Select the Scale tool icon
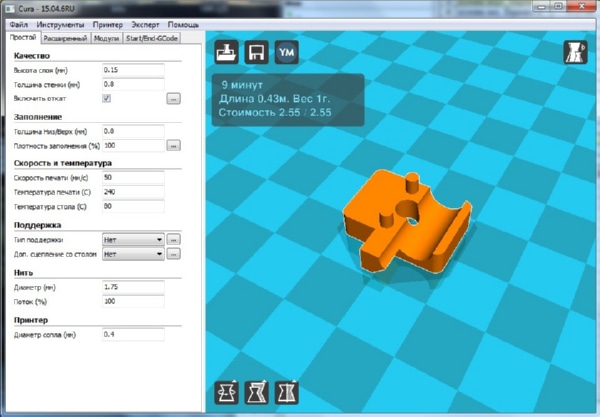 point(256,393)
